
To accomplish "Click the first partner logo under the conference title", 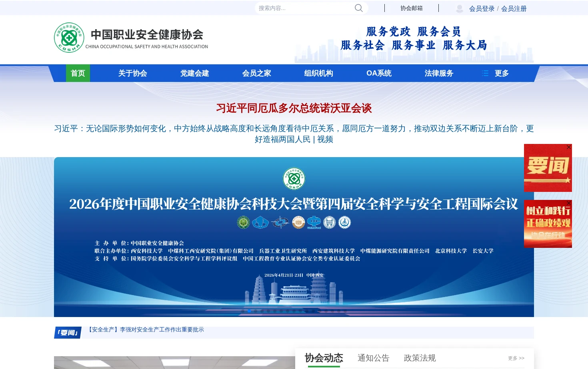I will click(243, 222).
